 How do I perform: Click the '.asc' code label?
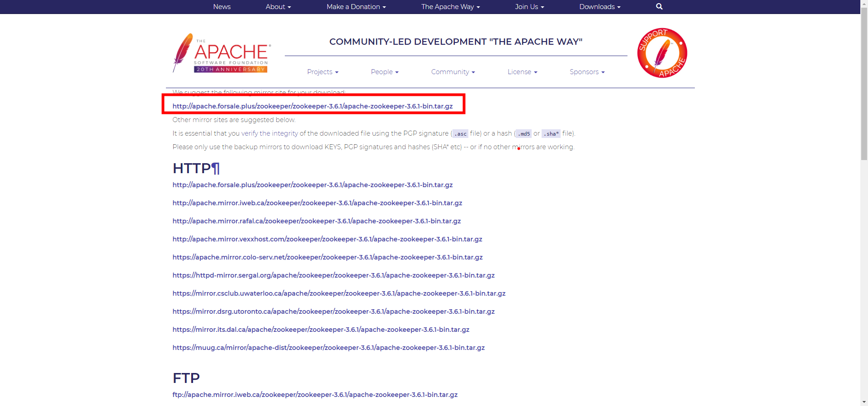(460, 134)
